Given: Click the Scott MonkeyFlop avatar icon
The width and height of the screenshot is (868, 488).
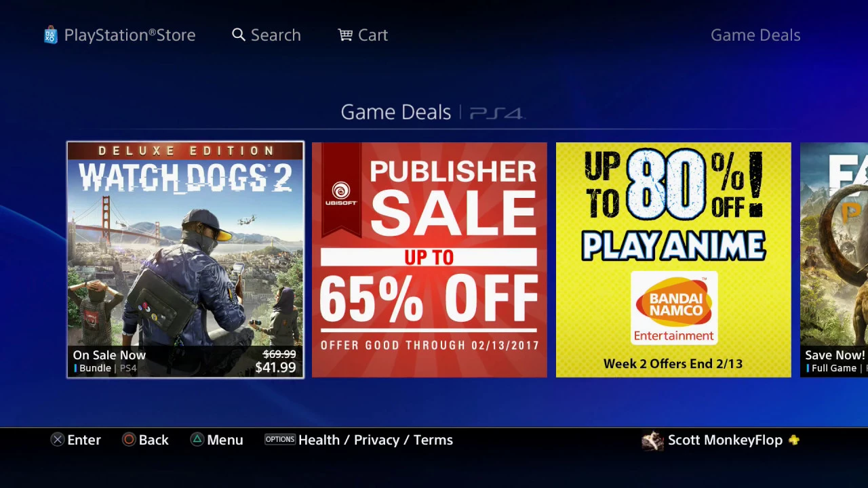Looking at the screenshot, I should pos(652,441).
